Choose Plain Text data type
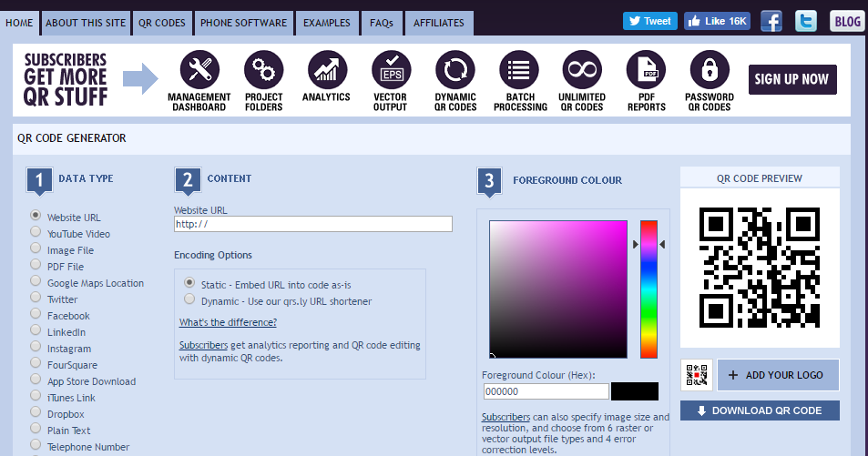 click(36, 429)
